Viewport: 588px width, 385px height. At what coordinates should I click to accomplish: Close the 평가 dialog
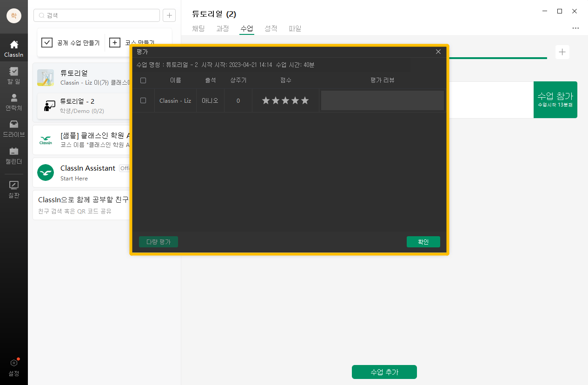click(x=438, y=52)
